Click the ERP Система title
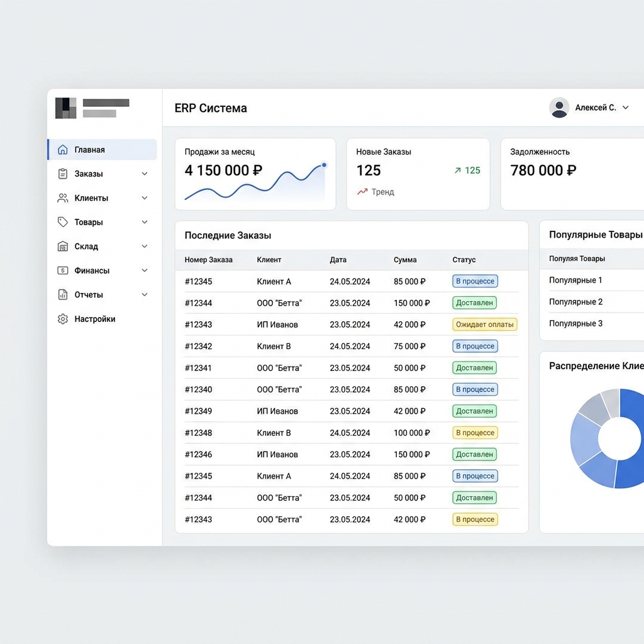This screenshot has height=644, width=644. point(211,108)
